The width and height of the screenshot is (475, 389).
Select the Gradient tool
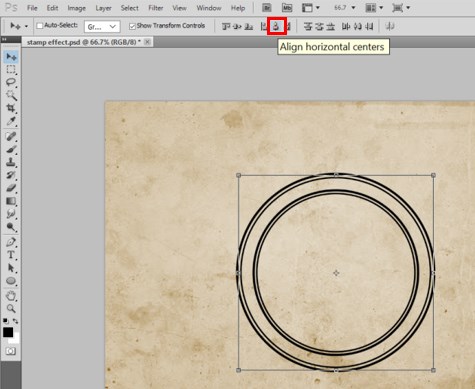[x=11, y=201]
